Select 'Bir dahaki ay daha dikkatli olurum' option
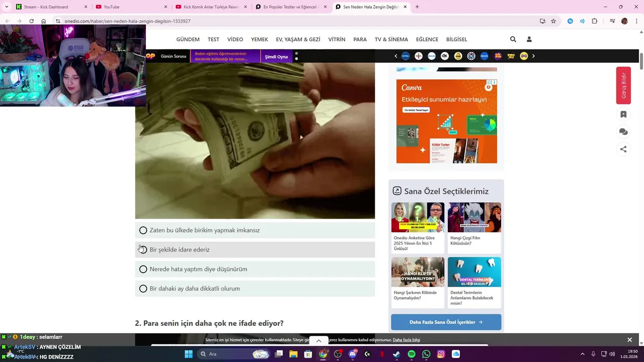The image size is (644, 362). click(255, 289)
